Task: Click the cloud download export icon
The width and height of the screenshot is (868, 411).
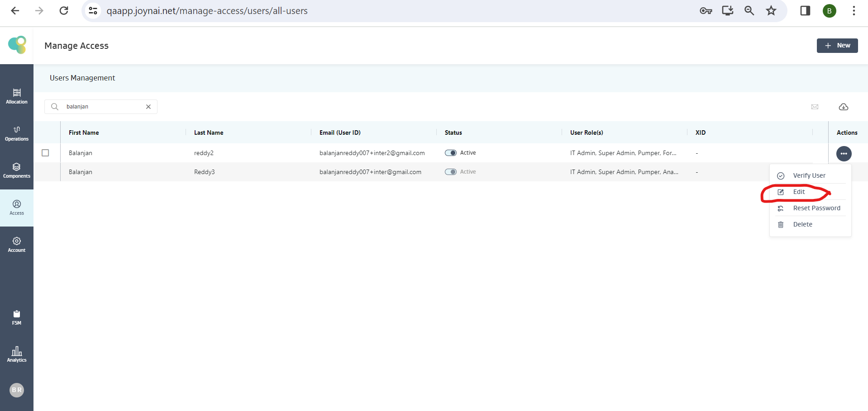Action: 843,107
